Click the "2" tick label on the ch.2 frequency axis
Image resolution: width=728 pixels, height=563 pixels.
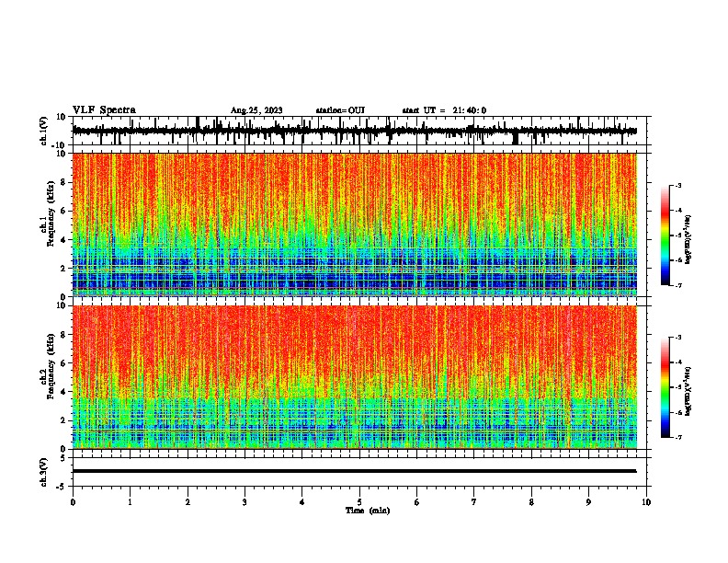click(x=63, y=420)
